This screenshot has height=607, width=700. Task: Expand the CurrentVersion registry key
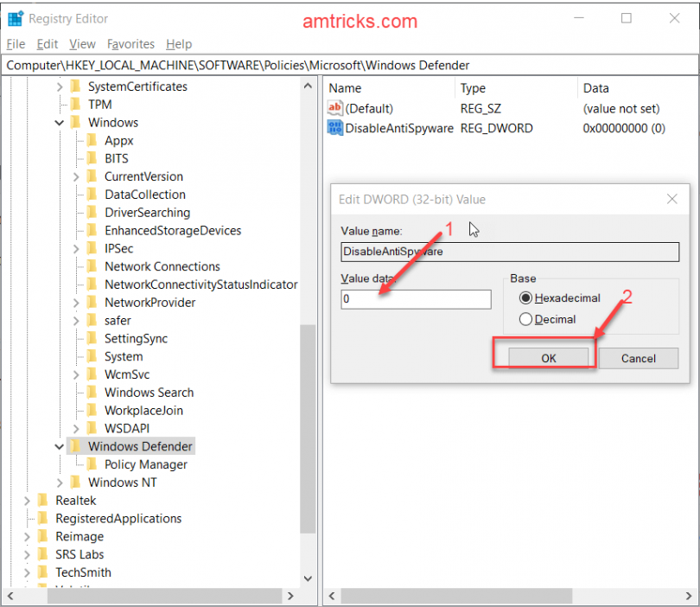tap(76, 176)
